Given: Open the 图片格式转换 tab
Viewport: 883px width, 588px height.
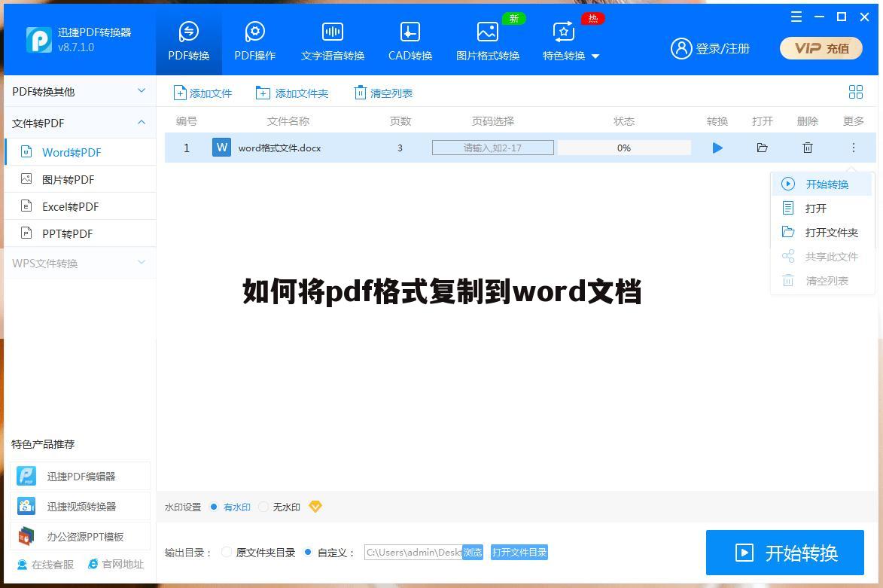Looking at the screenshot, I should click(x=488, y=41).
